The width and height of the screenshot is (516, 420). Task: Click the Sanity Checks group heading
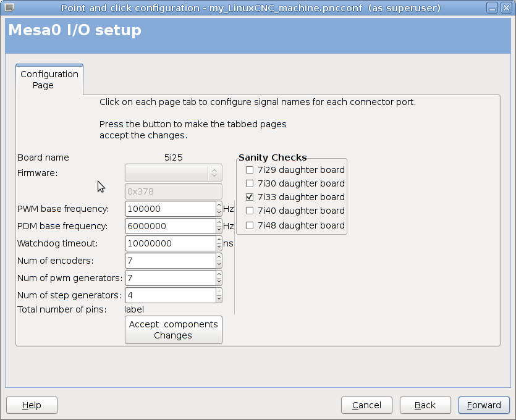pos(273,157)
